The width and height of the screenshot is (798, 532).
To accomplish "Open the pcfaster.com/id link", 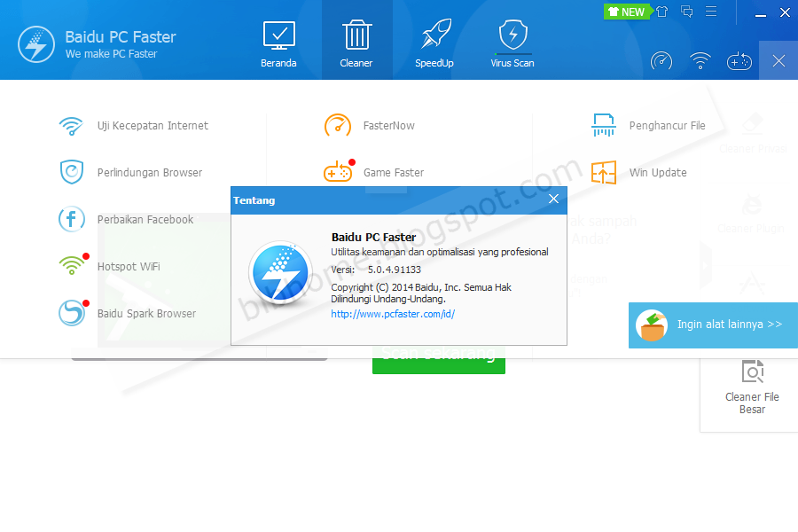I will tap(393, 314).
